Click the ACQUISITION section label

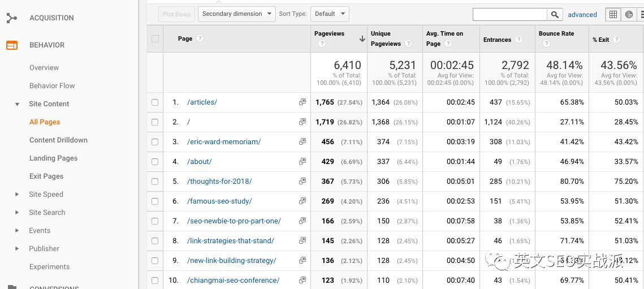pyautogui.click(x=52, y=18)
